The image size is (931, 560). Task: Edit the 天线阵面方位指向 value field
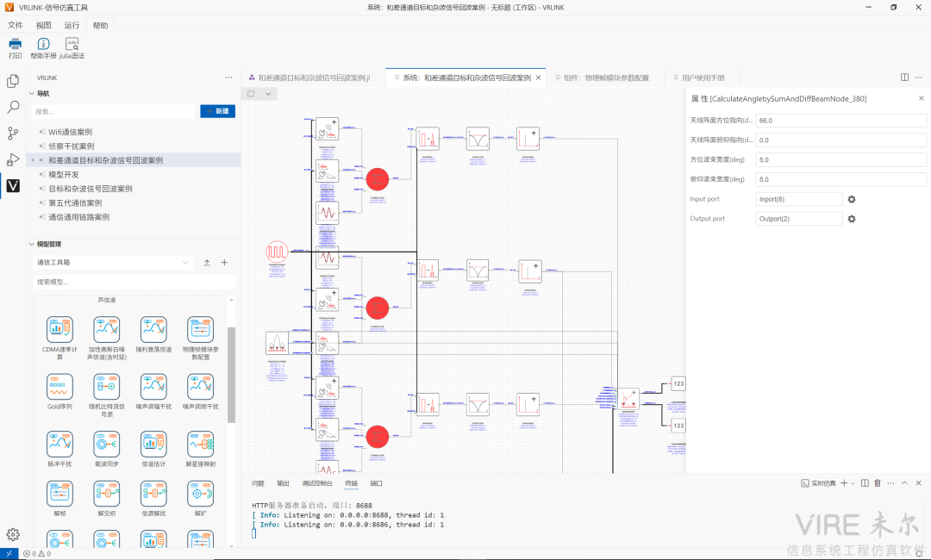point(840,121)
